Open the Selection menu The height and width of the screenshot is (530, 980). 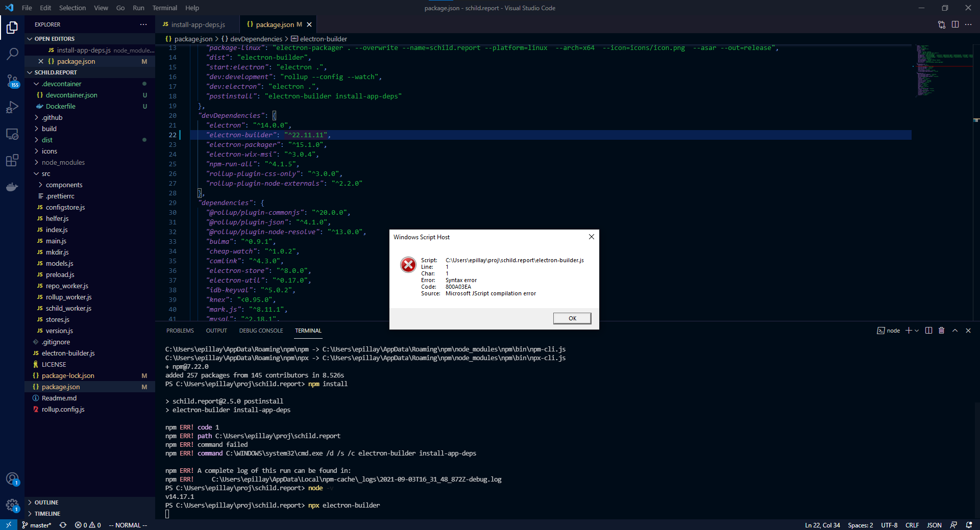coord(72,8)
